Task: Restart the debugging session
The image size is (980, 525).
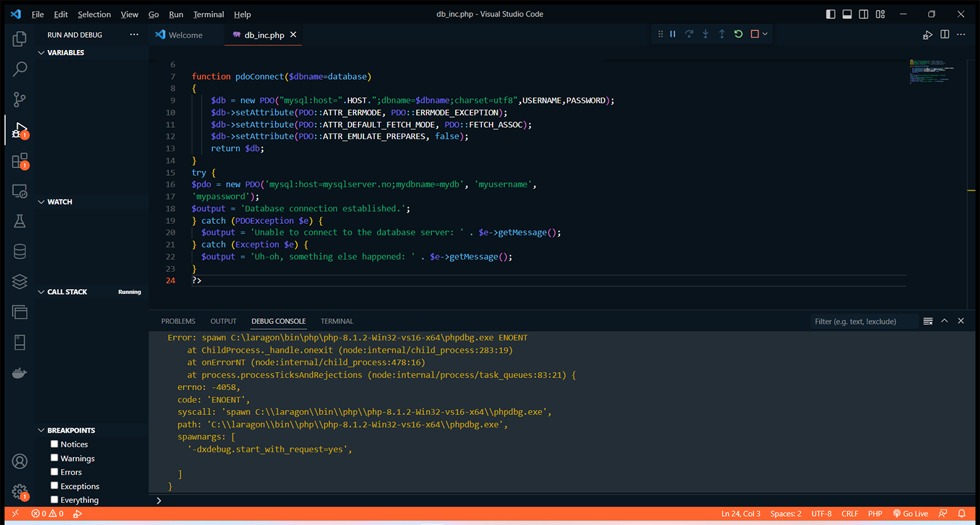Action: tap(738, 34)
